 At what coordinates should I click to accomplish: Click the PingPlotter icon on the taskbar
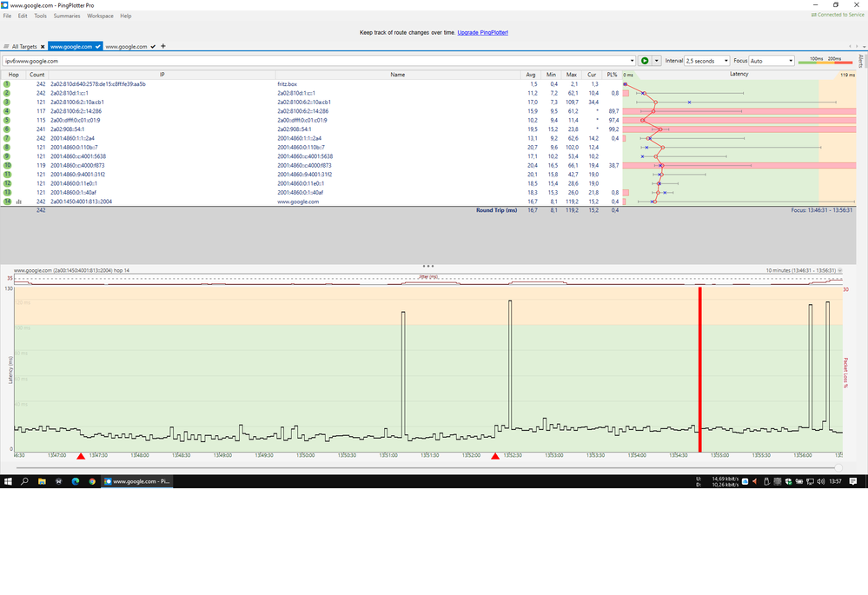pyautogui.click(x=107, y=480)
